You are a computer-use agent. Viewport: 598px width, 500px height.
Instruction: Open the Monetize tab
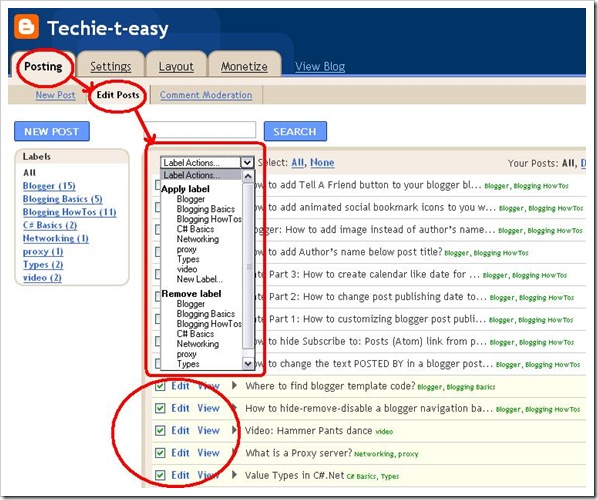[244, 66]
